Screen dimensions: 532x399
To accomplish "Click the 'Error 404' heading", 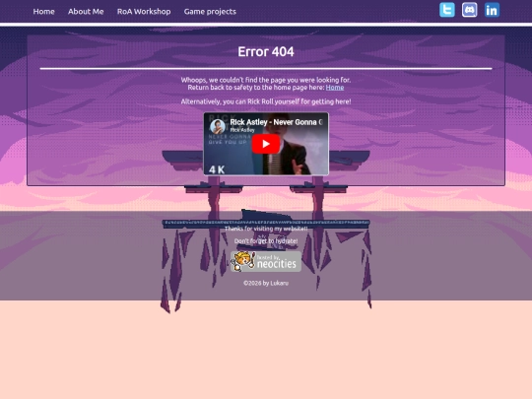I will (266, 52).
